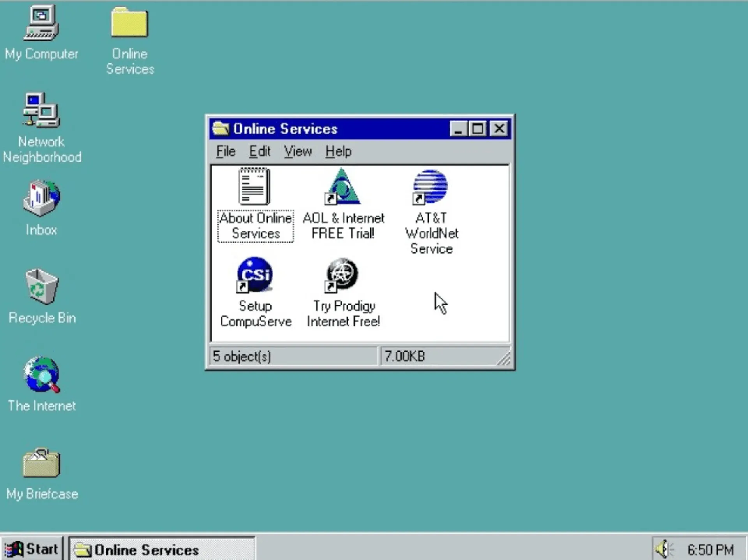Select the Online Services taskbar button
This screenshot has width=748, height=560.
click(144, 549)
